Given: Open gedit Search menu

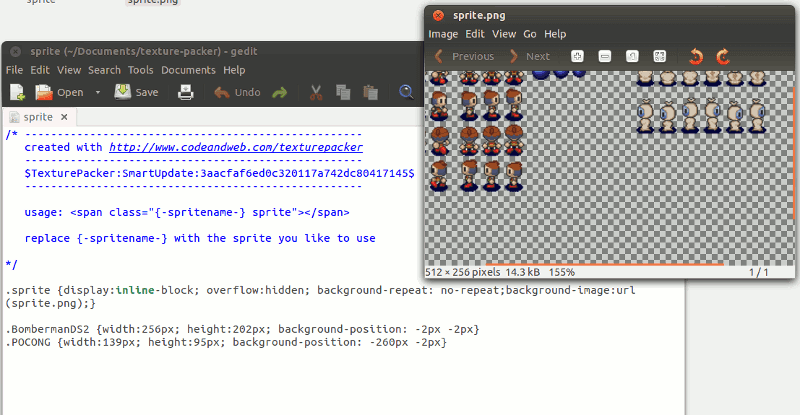Looking at the screenshot, I should pos(104,70).
